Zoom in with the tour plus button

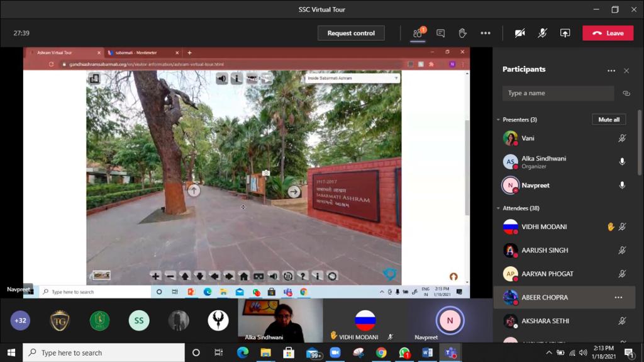tap(155, 276)
